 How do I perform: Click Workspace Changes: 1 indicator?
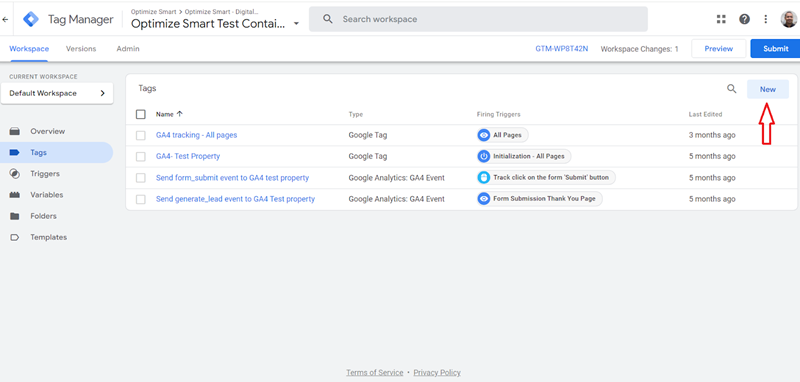click(x=639, y=49)
